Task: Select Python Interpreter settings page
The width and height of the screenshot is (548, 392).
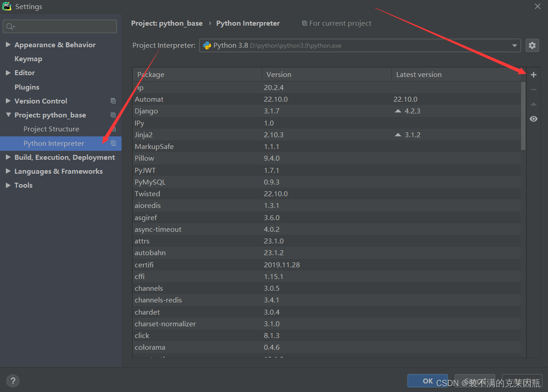Action: pyautogui.click(x=60, y=143)
